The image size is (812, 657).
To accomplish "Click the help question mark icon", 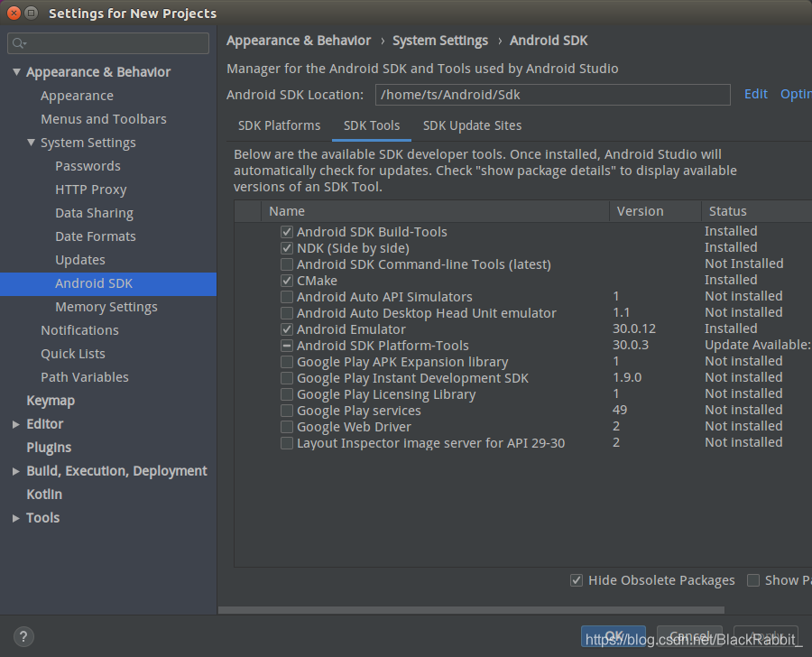I will pos(23,636).
